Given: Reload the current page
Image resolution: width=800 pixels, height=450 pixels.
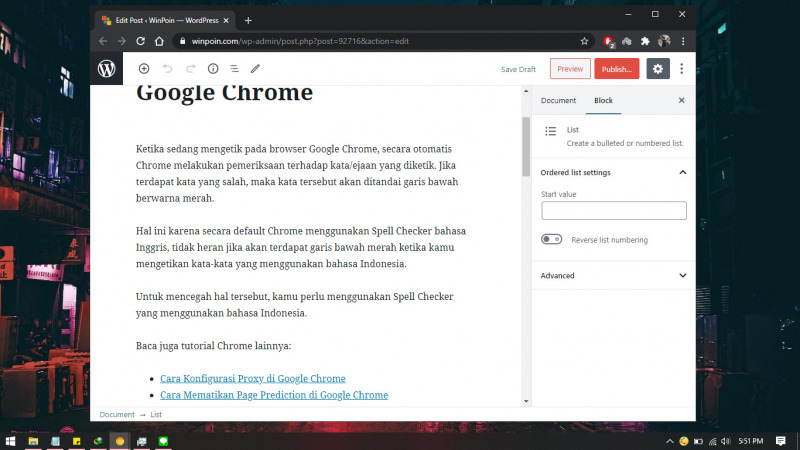Looking at the screenshot, I should pyautogui.click(x=140, y=41).
